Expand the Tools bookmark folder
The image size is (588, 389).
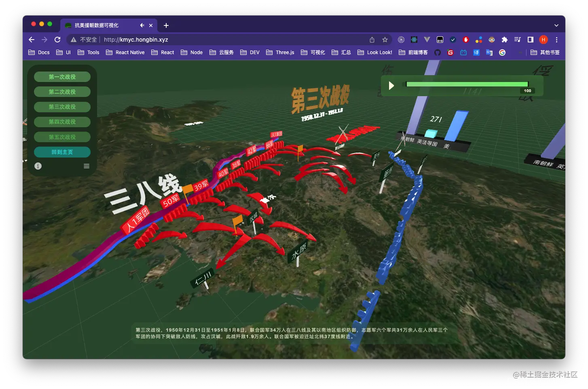88,53
